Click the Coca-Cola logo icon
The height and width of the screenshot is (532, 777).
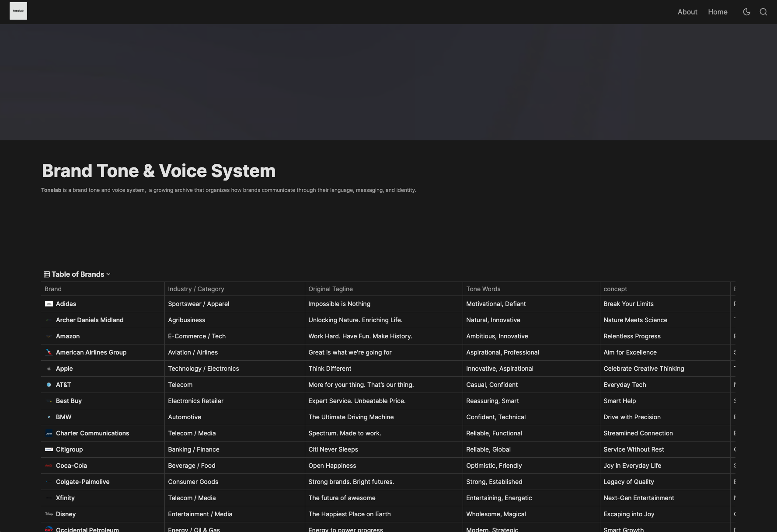[x=49, y=466]
